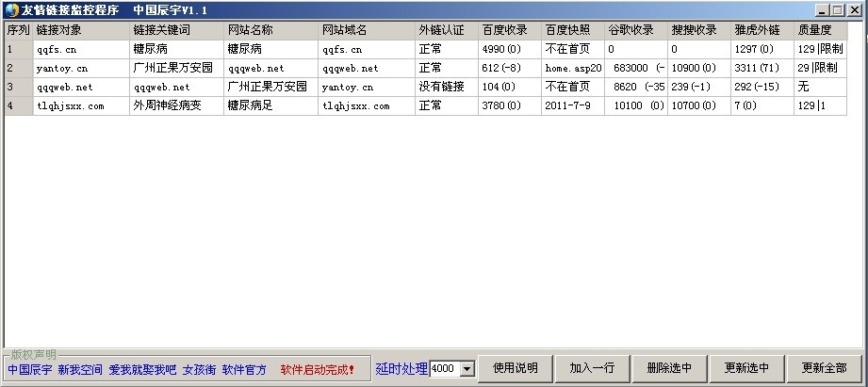Image resolution: width=868 pixels, height=387 pixels.
Task: Click home.asp20 snapshot cell
Action: coord(572,68)
